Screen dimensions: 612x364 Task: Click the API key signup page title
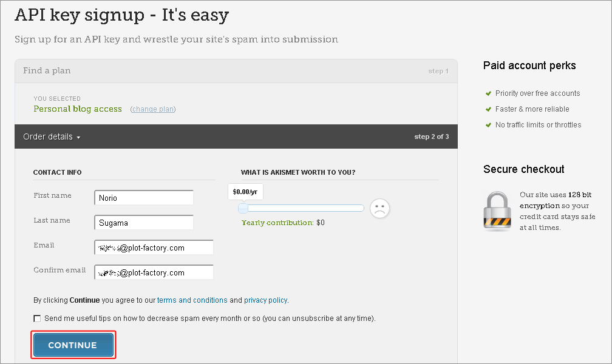pos(122,15)
